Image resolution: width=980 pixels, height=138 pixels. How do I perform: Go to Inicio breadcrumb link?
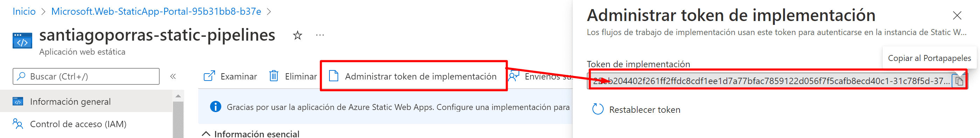[24, 12]
